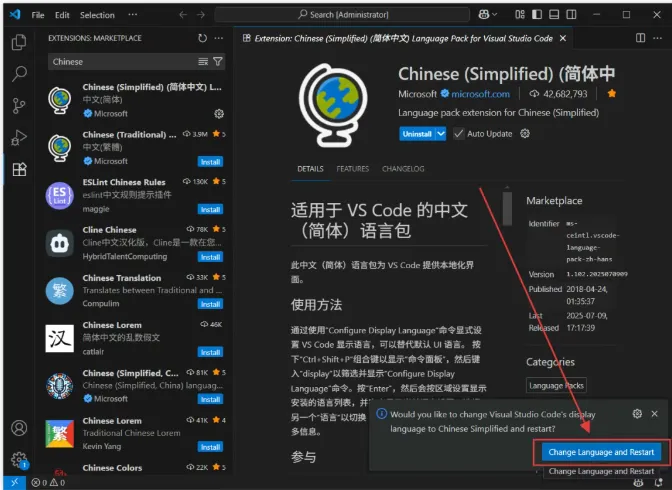Toggle the Auto Update checkbox
This screenshot has width=672, height=490.
(459, 134)
